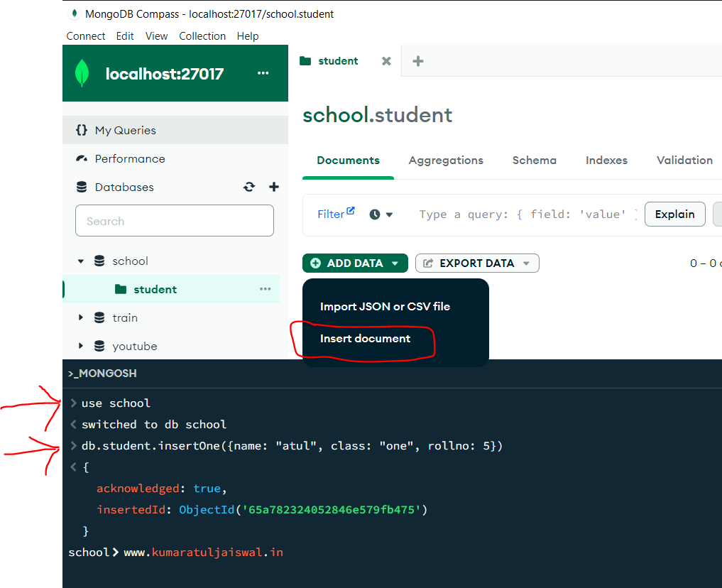Image resolution: width=722 pixels, height=588 pixels.
Task: Open the Connect menu
Action: [x=86, y=36]
